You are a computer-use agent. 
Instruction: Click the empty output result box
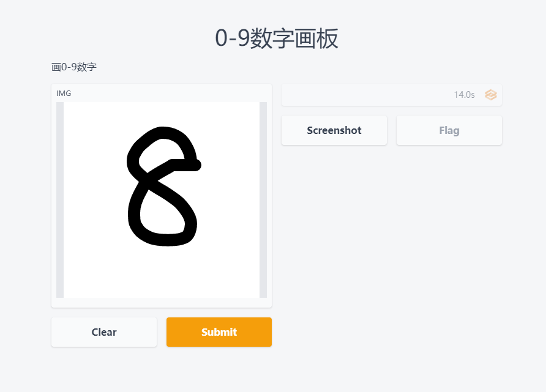pos(392,95)
